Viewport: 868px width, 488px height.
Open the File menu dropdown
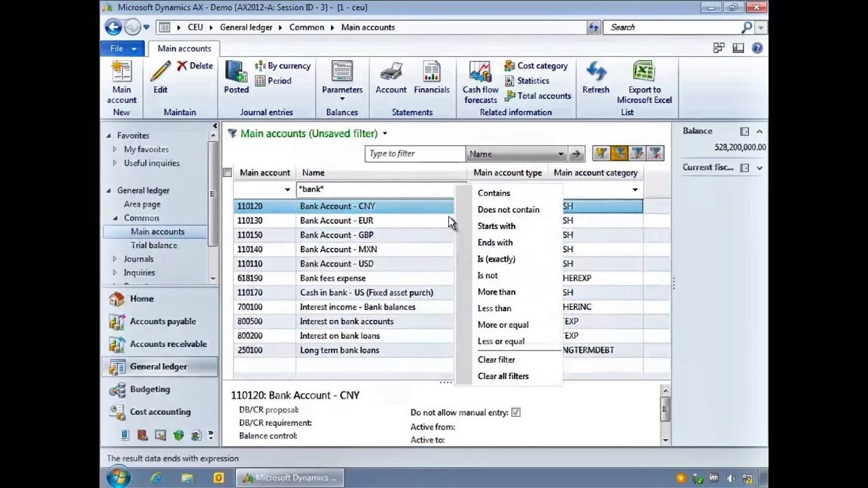(x=122, y=48)
